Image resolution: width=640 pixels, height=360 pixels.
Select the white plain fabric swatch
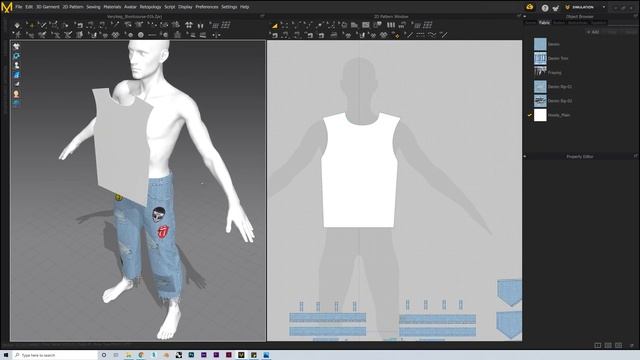pyautogui.click(x=540, y=115)
